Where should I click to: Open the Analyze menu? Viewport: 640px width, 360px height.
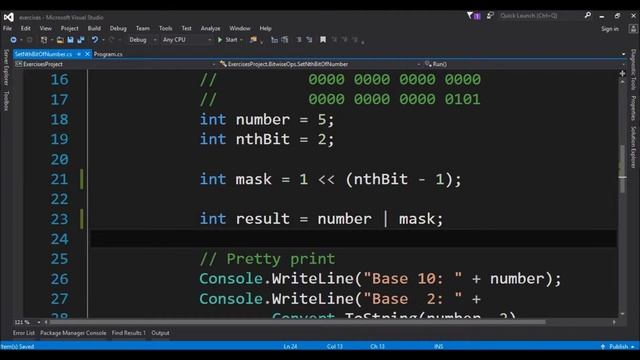pyautogui.click(x=210, y=28)
